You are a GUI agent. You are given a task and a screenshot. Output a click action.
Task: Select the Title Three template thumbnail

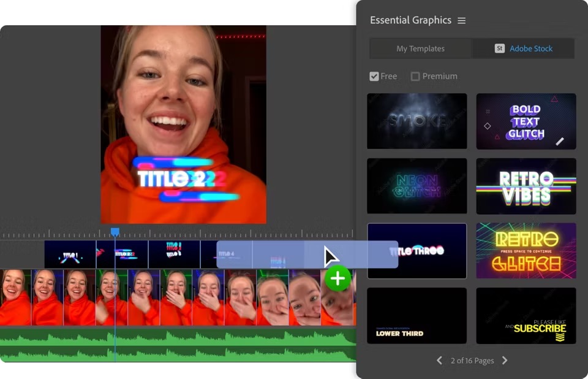[417, 251]
